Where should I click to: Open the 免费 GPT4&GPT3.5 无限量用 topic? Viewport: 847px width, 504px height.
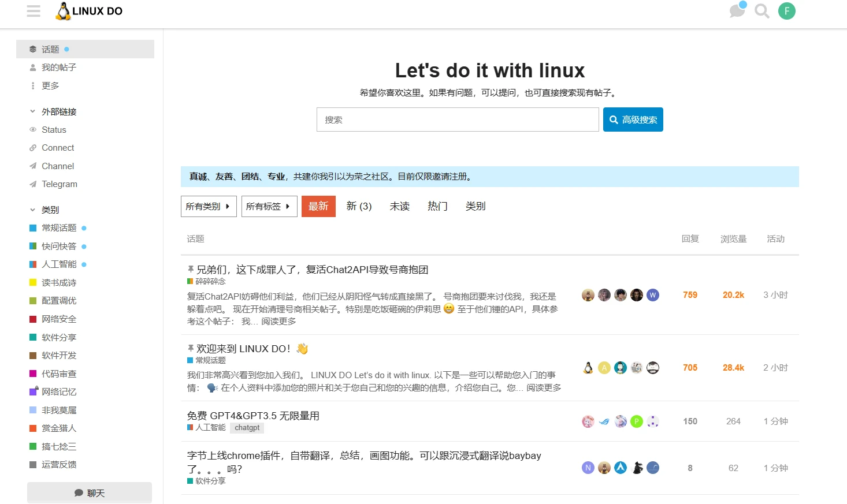tap(253, 416)
